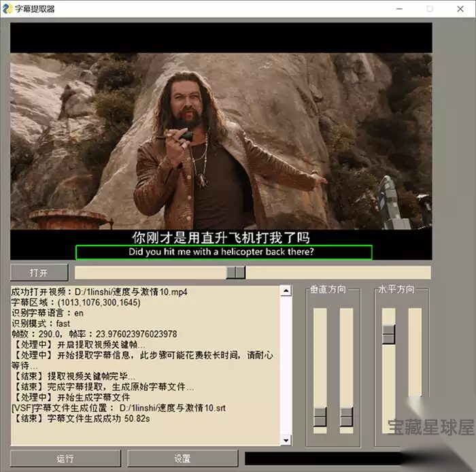Close the 字幕提取器 window

(460, 9)
